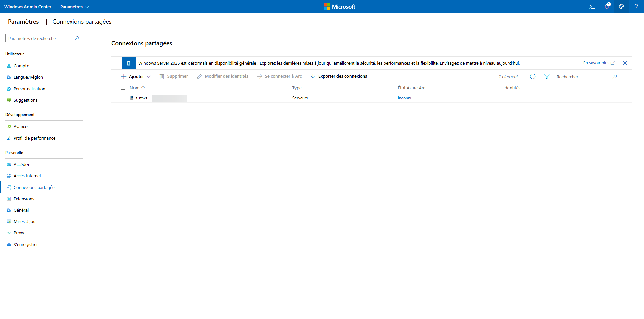Open the notifications bell
Viewport: 644px width, 319px height.
tap(607, 7)
